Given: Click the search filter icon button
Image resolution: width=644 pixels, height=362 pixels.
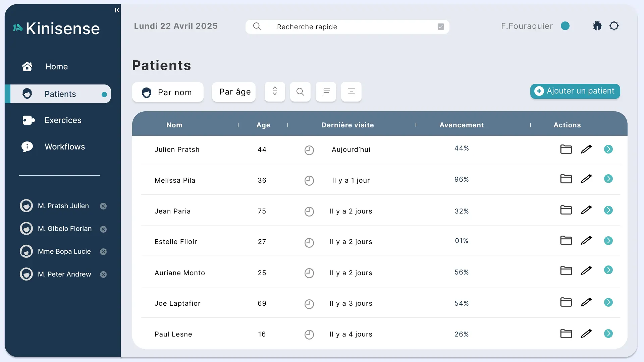Looking at the screenshot, I should tap(300, 92).
